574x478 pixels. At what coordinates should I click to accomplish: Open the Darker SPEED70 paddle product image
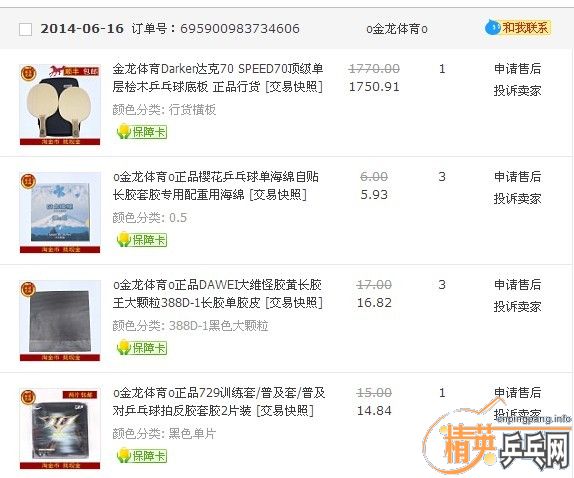click(60, 104)
